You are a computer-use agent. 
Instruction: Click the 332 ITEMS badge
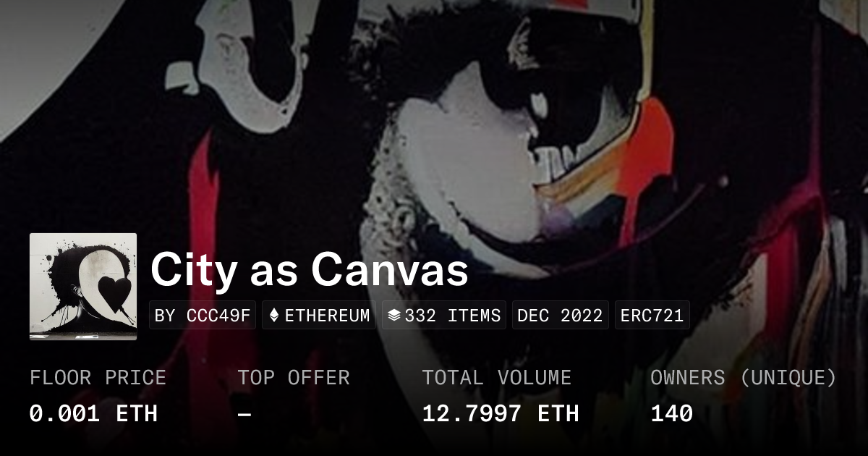[444, 316]
